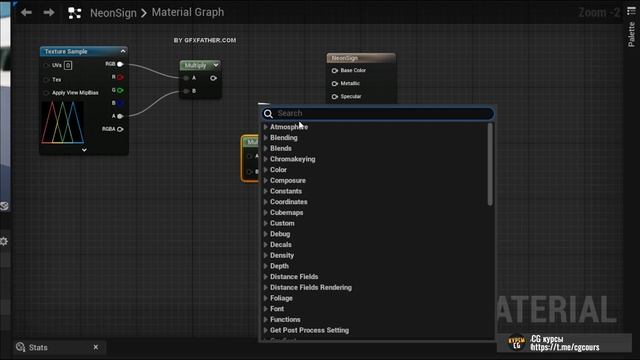Click the Metallic input pin

point(335,84)
